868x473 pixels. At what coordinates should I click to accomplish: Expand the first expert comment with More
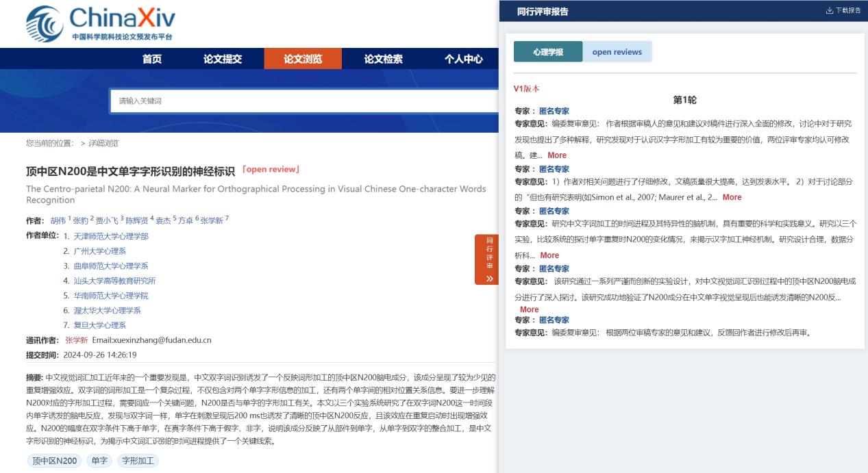(557, 155)
